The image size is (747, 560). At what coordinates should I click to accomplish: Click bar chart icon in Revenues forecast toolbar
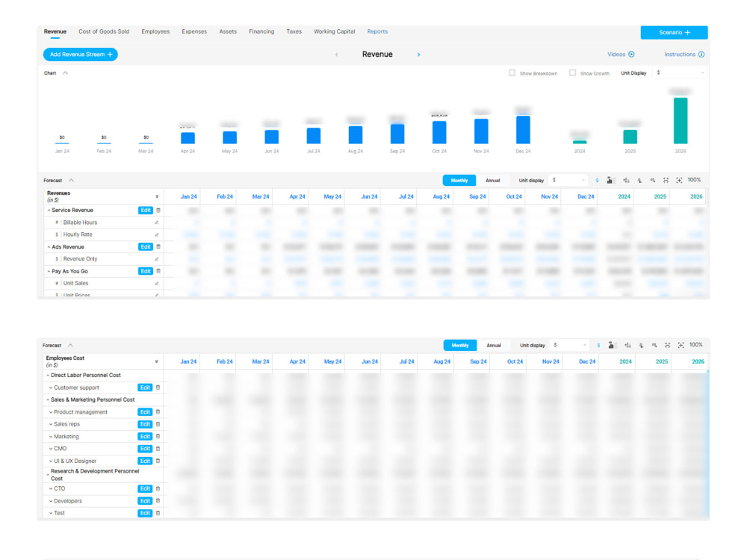click(x=611, y=180)
